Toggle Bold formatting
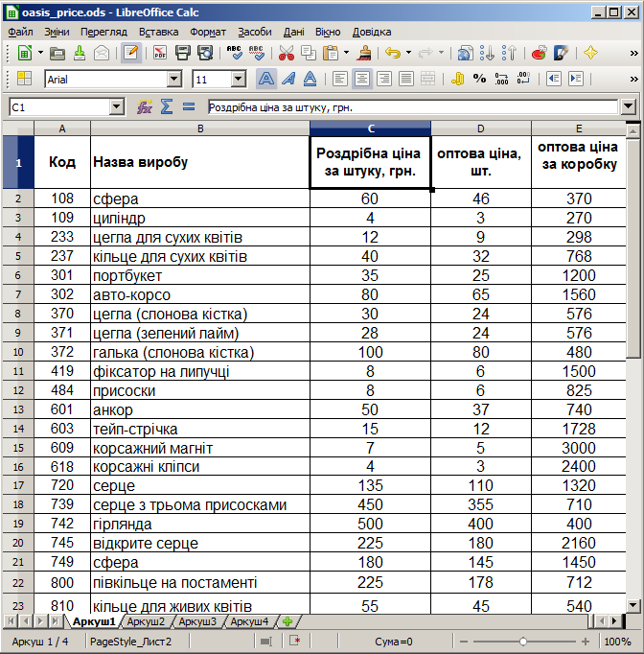Image resolution: width=644 pixels, height=654 pixels. point(266,79)
